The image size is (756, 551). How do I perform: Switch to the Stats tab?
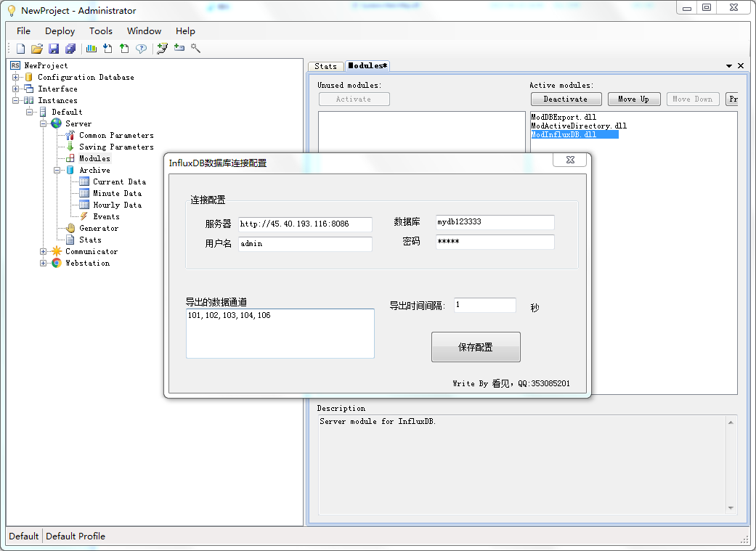[325, 65]
